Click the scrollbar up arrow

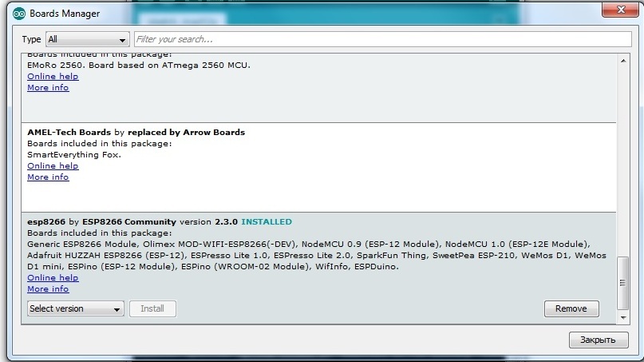pyautogui.click(x=623, y=61)
